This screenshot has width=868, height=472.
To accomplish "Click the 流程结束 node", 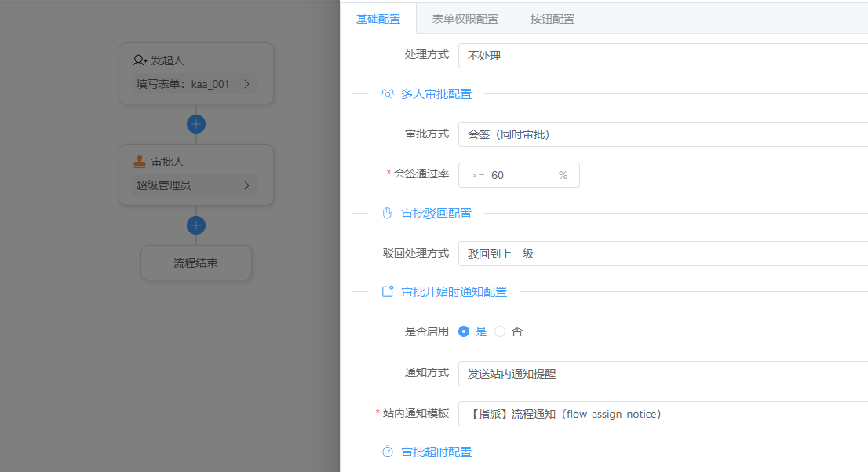I will tap(195, 263).
